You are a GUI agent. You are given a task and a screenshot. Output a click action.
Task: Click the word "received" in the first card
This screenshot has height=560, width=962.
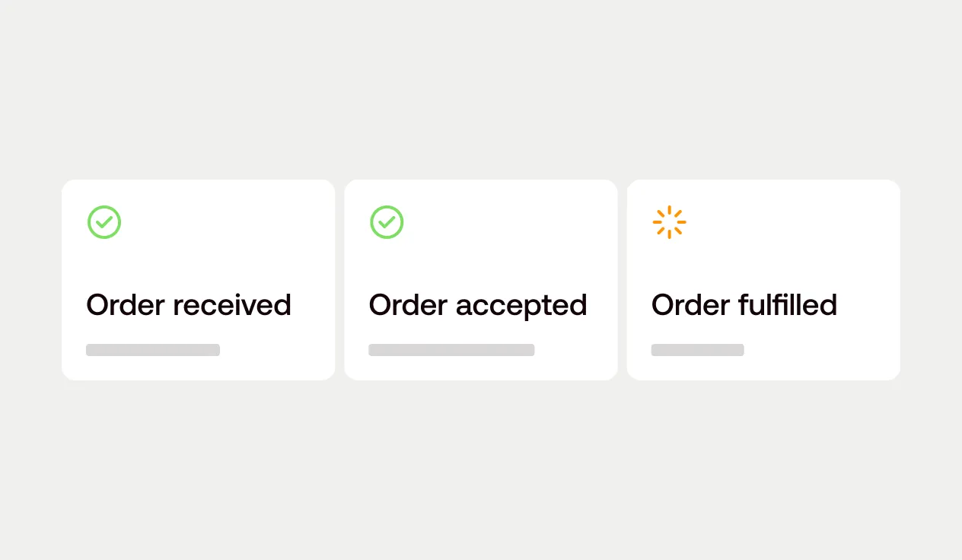tap(232, 305)
